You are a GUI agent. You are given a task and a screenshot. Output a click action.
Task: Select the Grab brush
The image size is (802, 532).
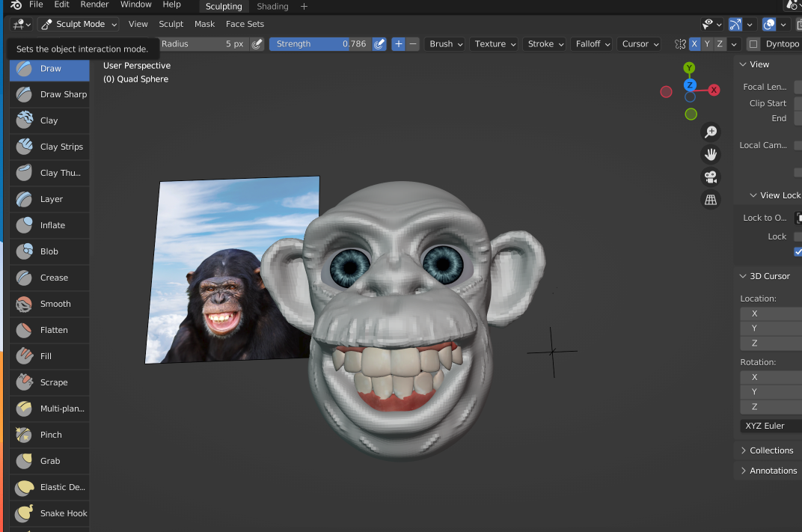coord(49,461)
